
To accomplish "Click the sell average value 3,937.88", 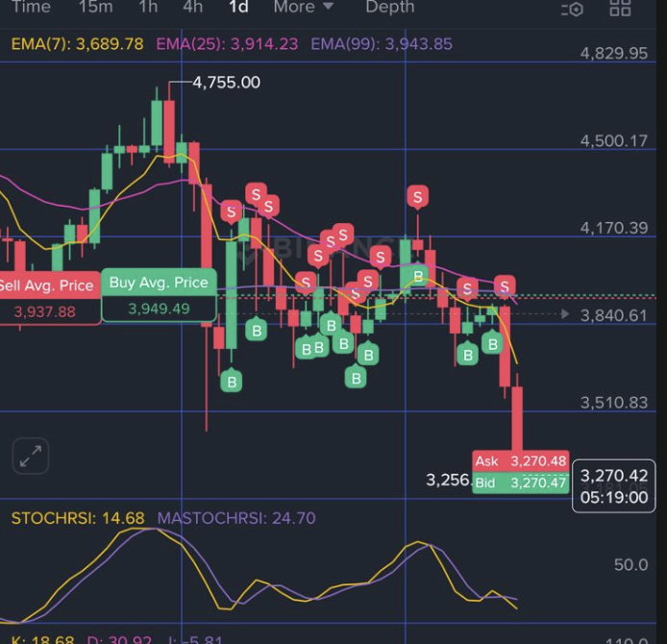I will click(x=44, y=311).
